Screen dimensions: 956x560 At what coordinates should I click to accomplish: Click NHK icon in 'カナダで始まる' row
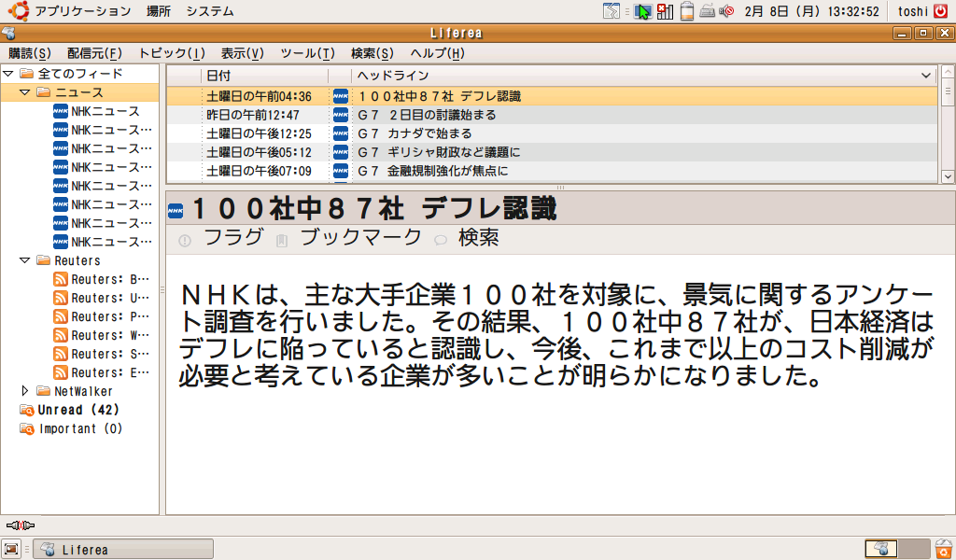click(341, 133)
